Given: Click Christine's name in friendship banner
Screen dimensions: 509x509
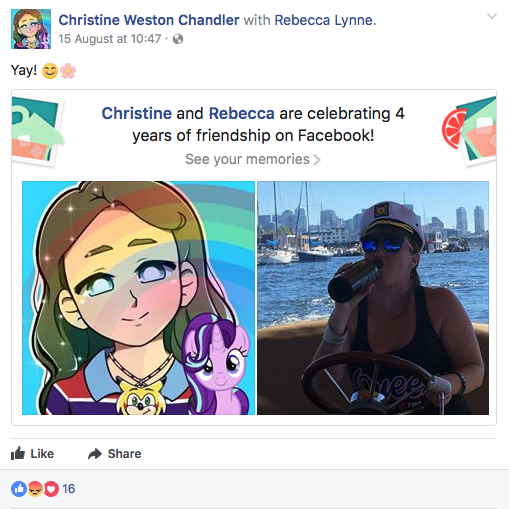Looking at the screenshot, I should pyautogui.click(x=137, y=113).
